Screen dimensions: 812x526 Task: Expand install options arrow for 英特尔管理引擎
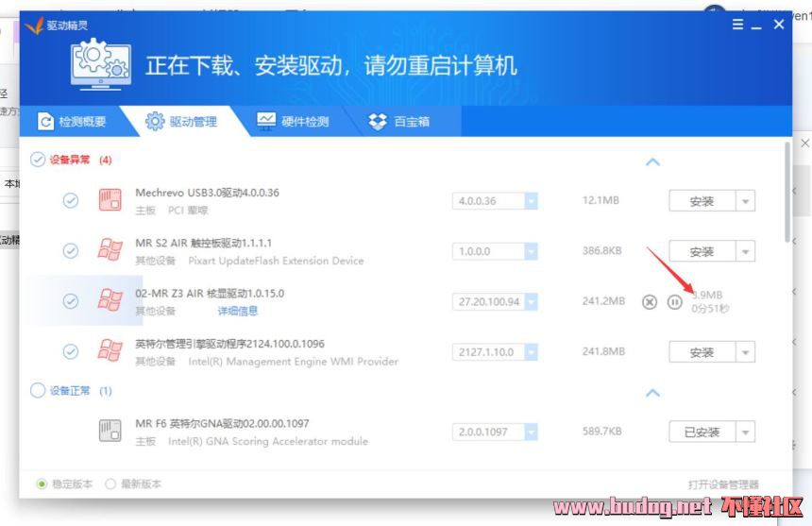[x=746, y=352]
